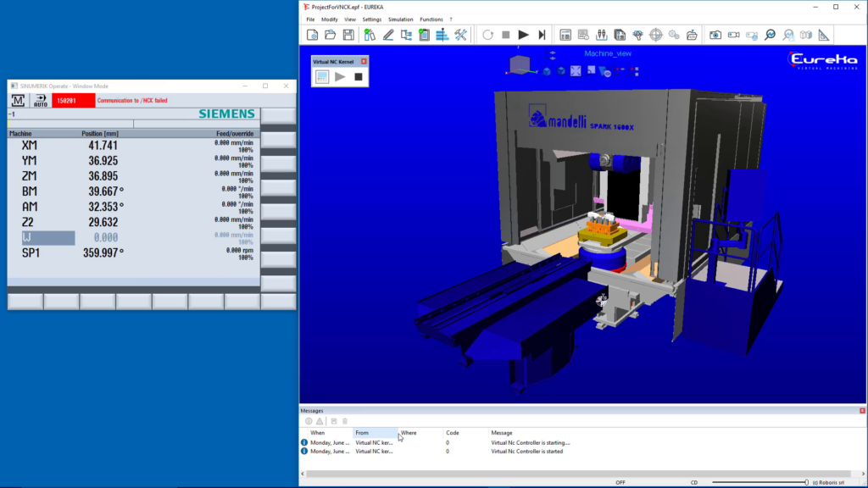Open the Modify menu
This screenshot has height=488, width=868.
pyautogui.click(x=330, y=19)
